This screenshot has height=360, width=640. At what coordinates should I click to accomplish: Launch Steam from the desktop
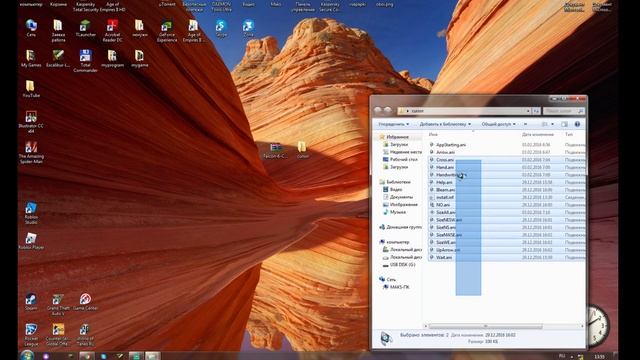[x=31, y=302]
